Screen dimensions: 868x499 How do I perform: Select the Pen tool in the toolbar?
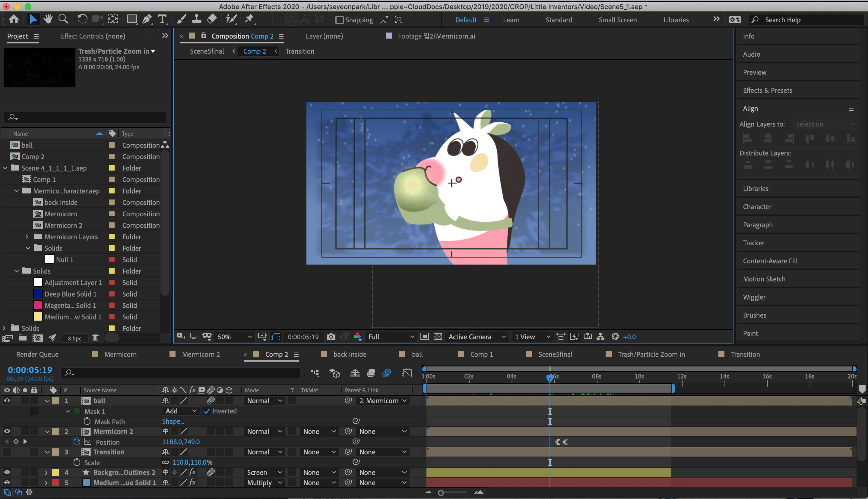(x=147, y=19)
